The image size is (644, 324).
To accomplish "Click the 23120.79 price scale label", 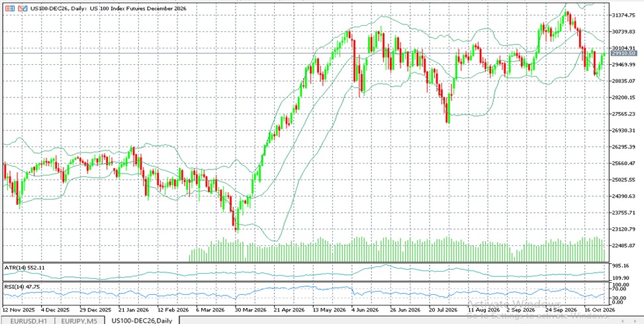I will pyautogui.click(x=623, y=229).
